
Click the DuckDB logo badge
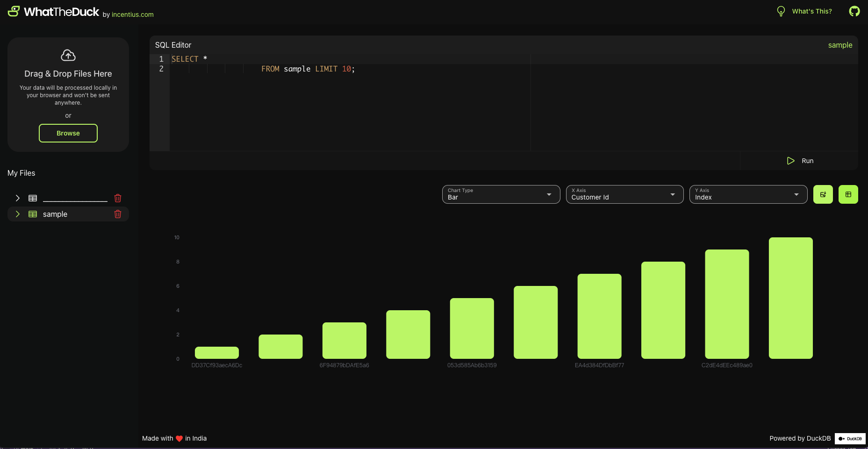pos(850,439)
